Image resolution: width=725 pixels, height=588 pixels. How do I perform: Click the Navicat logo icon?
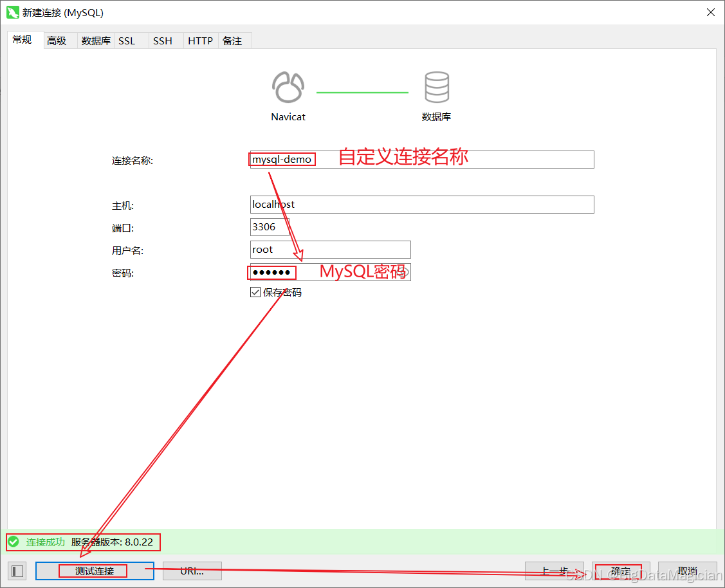(x=288, y=87)
